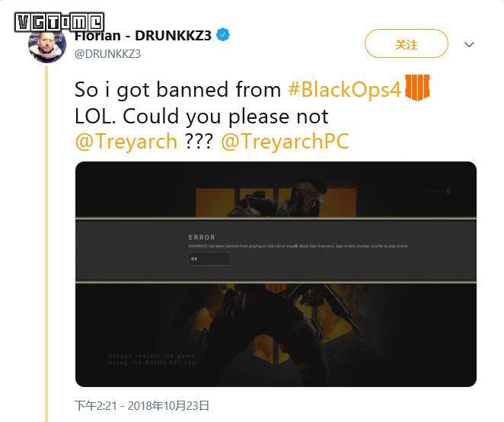The width and height of the screenshot is (504, 422).
Task: Click the dim icon in game's top-right corner
Action: [448, 192]
